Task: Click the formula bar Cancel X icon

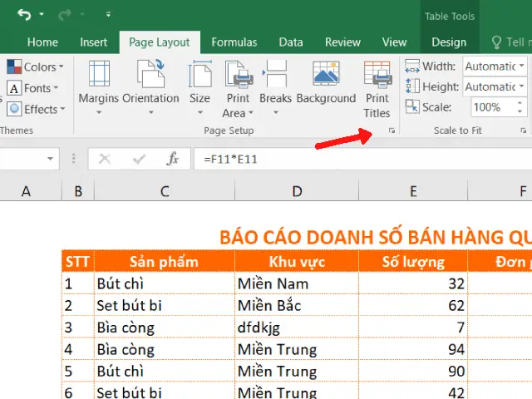Action: 104,159
